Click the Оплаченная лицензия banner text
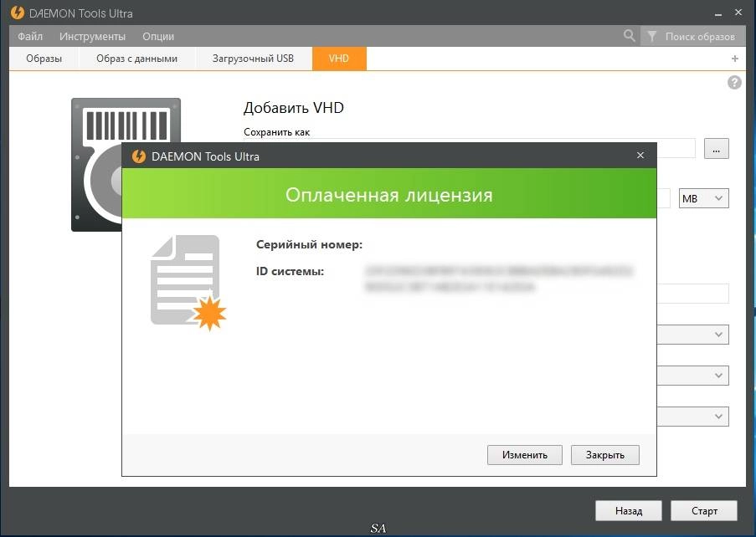Image resolution: width=756 pixels, height=537 pixels. click(388, 195)
